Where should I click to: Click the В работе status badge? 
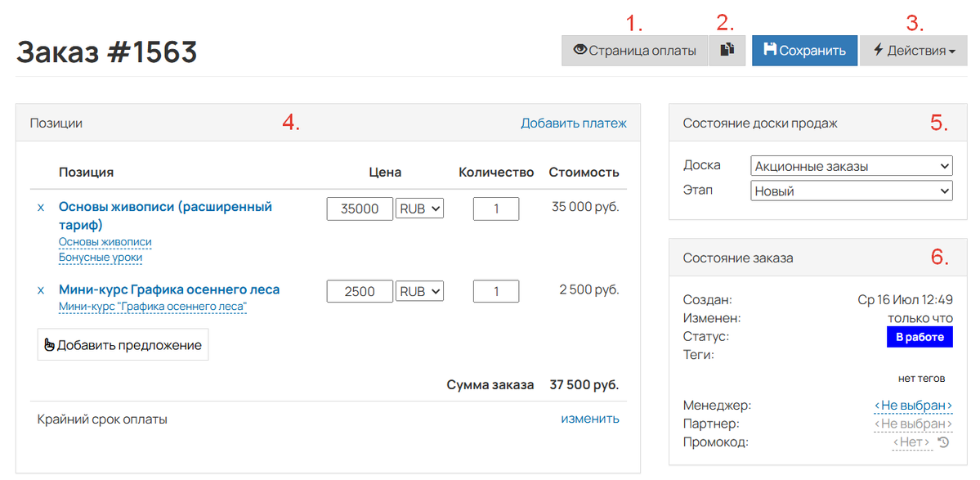[920, 337]
